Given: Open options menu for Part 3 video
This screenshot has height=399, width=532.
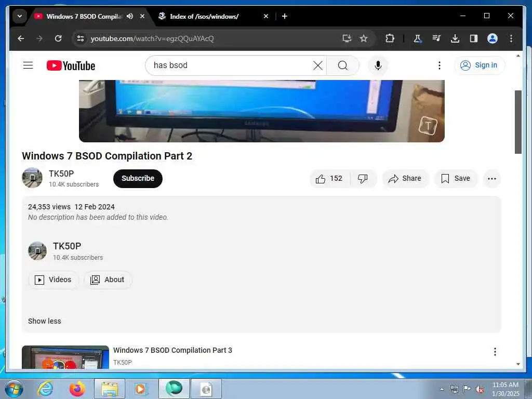Looking at the screenshot, I should 495,352.
